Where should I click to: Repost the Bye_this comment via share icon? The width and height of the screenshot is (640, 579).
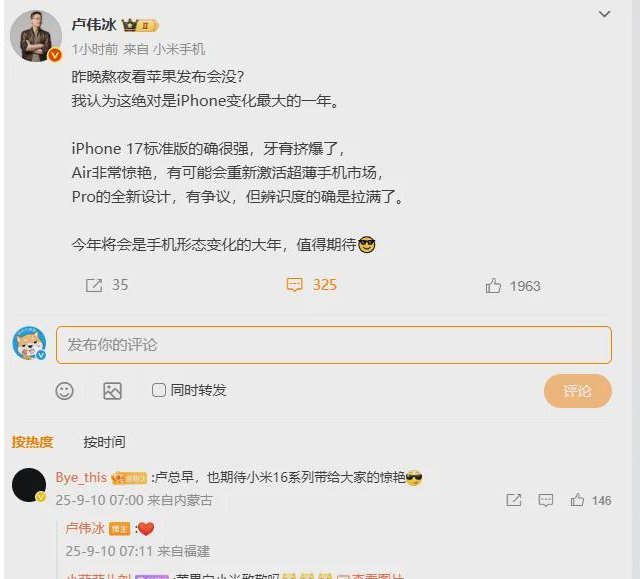[513, 500]
